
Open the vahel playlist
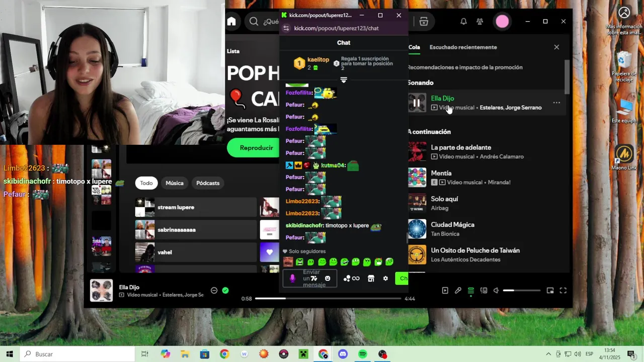tap(196, 252)
